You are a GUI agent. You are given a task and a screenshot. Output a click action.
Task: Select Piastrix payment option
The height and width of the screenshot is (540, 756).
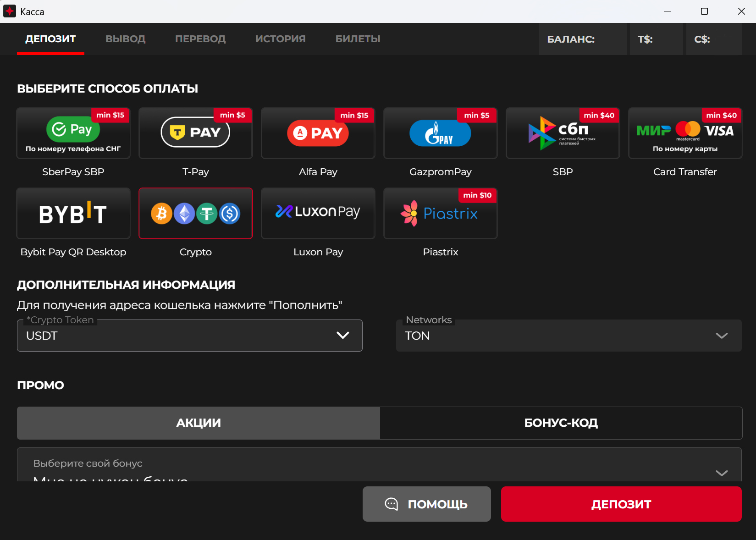[x=441, y=214]
